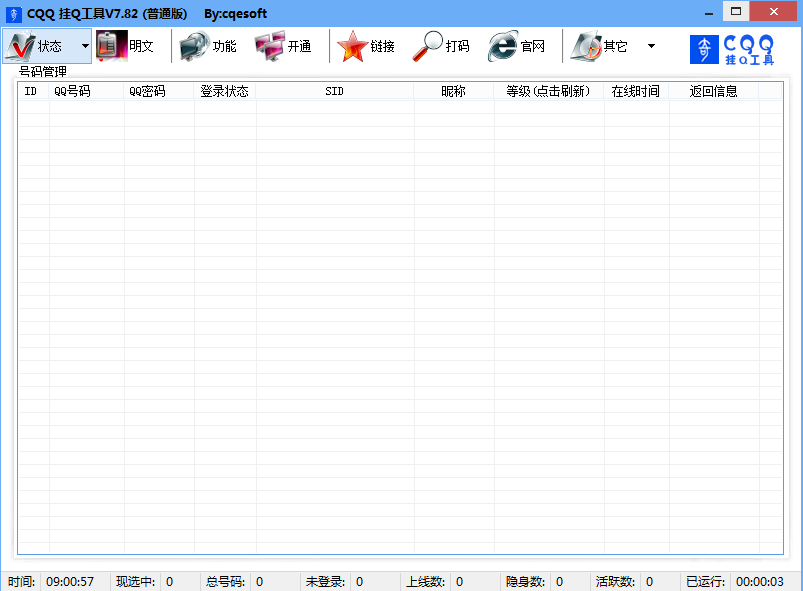Screen dimensions: 803x591
Task: Open the 官网 Internet Explorer icon
Action: [x=503, y=46]
